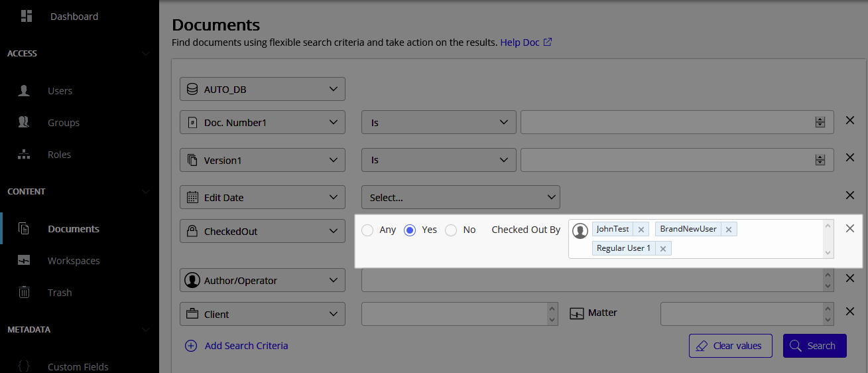Remove JohnTest from Checked Out By
This screenshot has width=868, height=373.
(641, 230)
